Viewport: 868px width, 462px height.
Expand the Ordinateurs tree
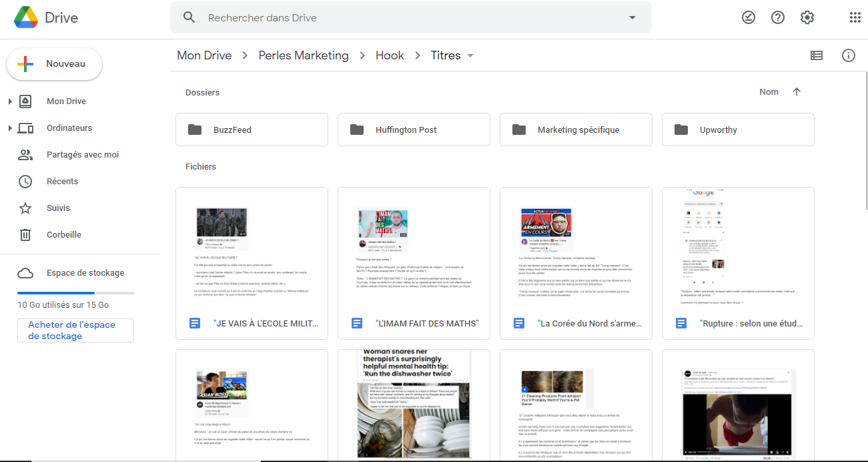click(x=10, y=128)
